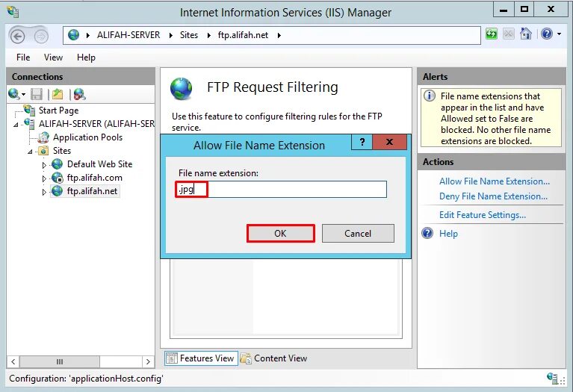Go to Home with the house icon
This screenshot has width=573, height=392.
526,34
